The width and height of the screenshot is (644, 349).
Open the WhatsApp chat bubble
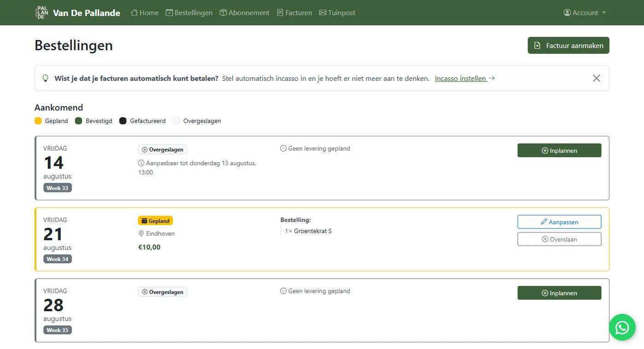click(x=622, y=327)
